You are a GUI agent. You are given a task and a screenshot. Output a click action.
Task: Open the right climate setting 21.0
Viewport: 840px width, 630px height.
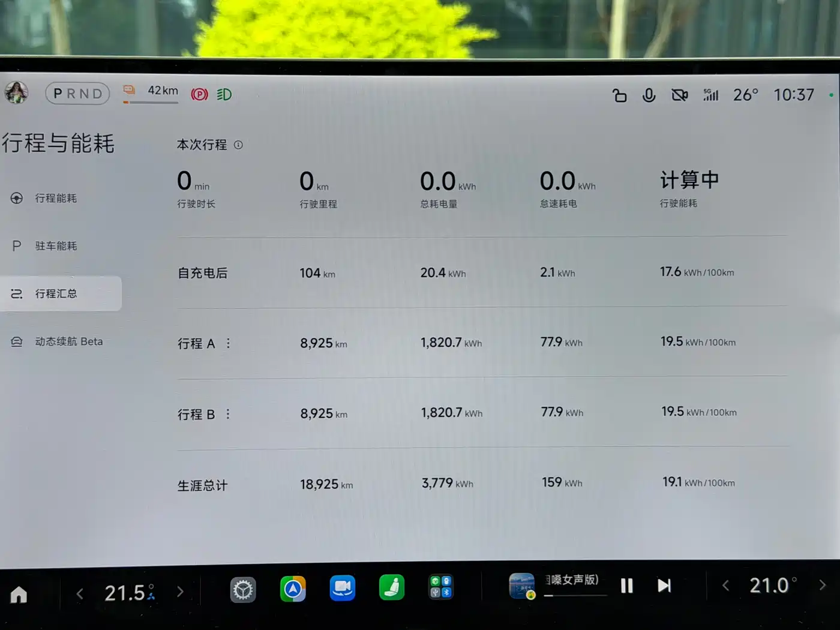(773, 585)
